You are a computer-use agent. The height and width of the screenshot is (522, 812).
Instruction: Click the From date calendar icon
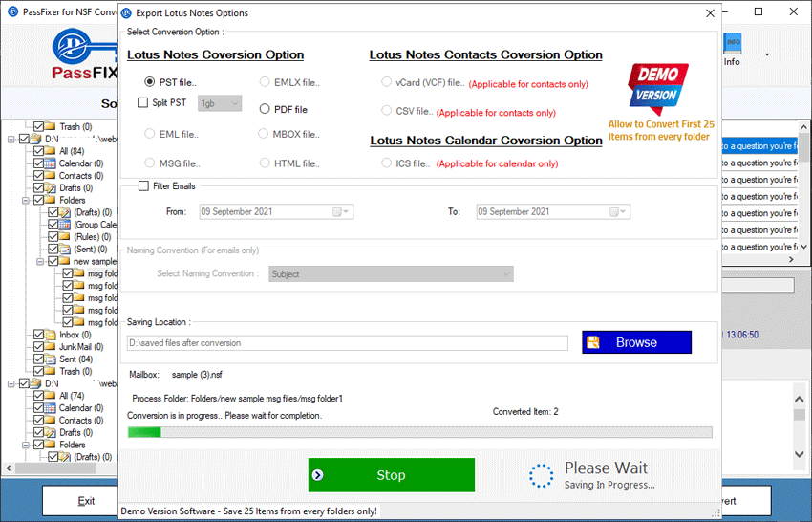click(x=336, y=211)
